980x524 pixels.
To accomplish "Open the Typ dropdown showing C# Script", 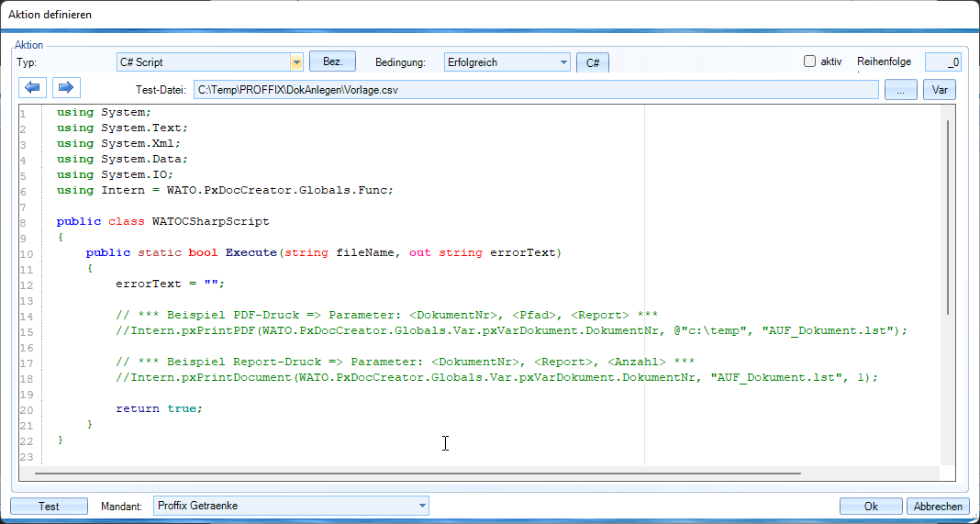I will click(x=296, y=62).
